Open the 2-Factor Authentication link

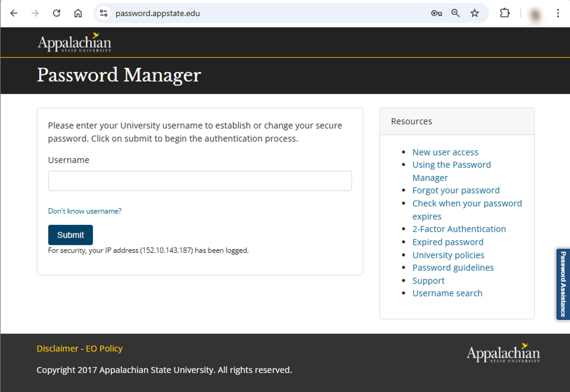click(459, 229)
